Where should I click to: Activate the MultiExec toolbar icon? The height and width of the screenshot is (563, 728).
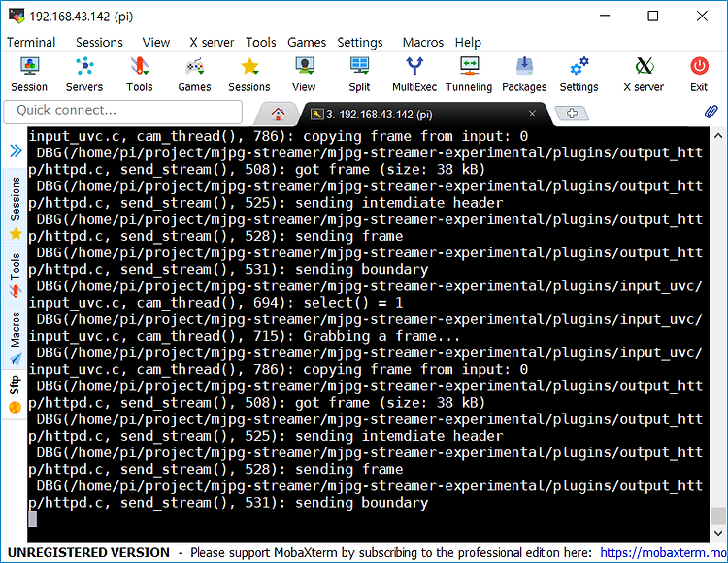pos(414,75)
